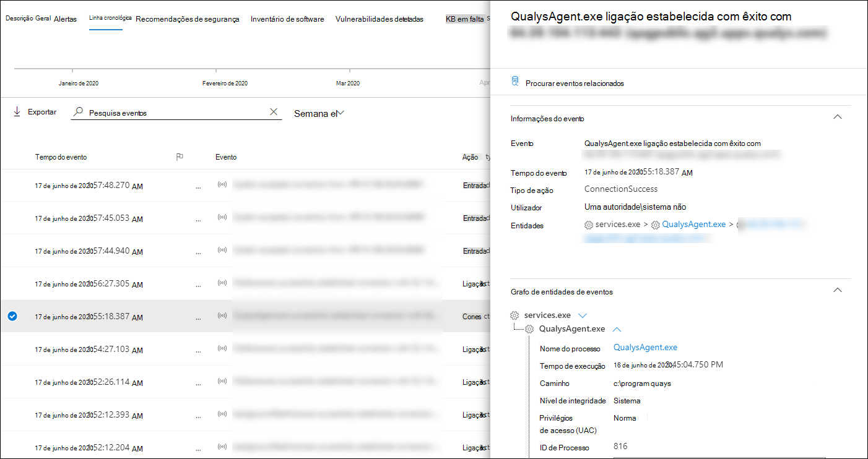Image resolution: width=868 pixels, height=459 pixels.
Task: Uncheck the selected 55:18.387 event row
Action: pyautogui.click(x=12, y=316)
